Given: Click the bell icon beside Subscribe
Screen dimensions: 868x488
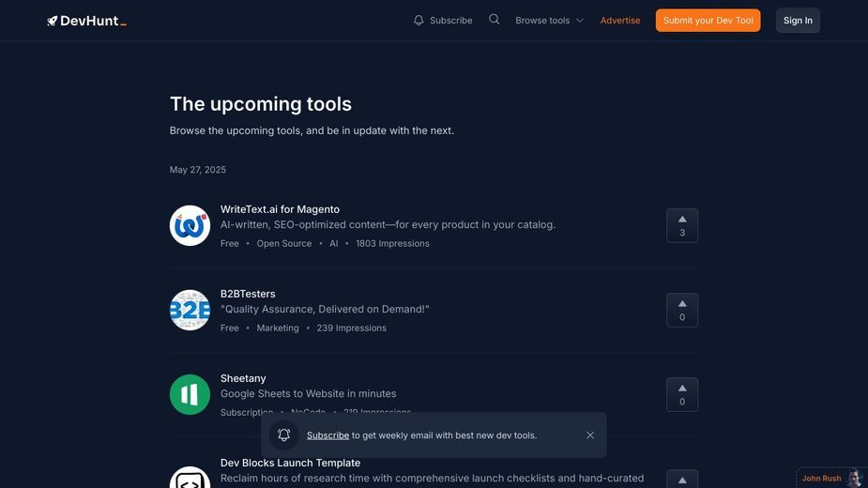Looking at the screenshot, I should (x=419, y=21).
